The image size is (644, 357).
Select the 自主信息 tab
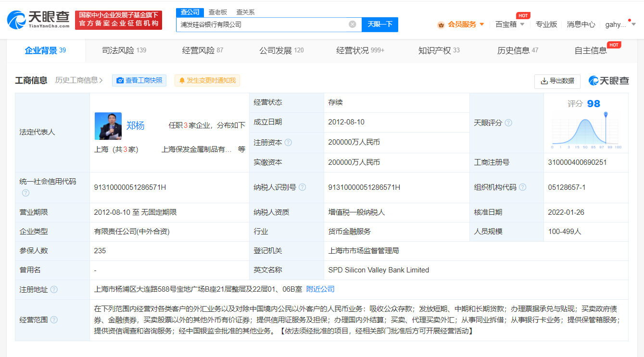(591, 50)
